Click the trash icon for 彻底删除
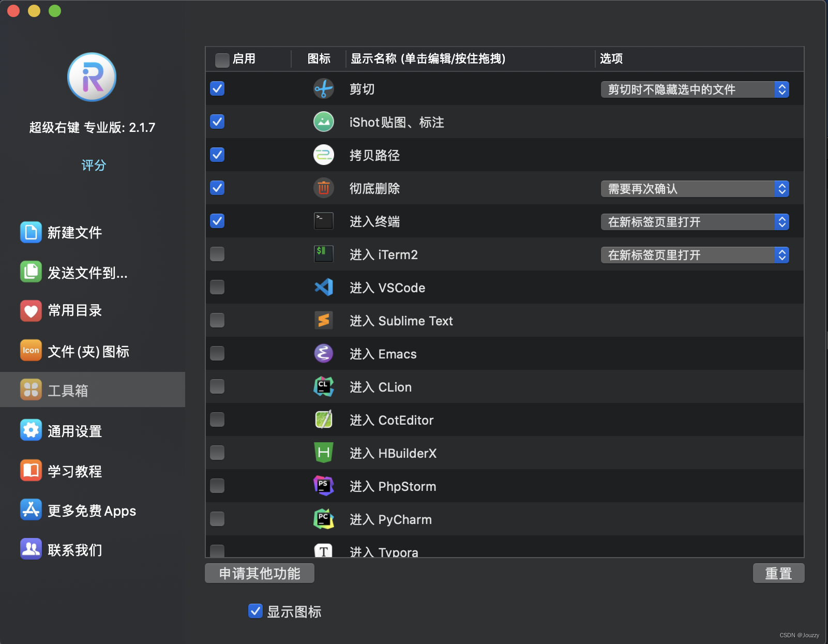The image size is (828, 644). click(324, 188)
